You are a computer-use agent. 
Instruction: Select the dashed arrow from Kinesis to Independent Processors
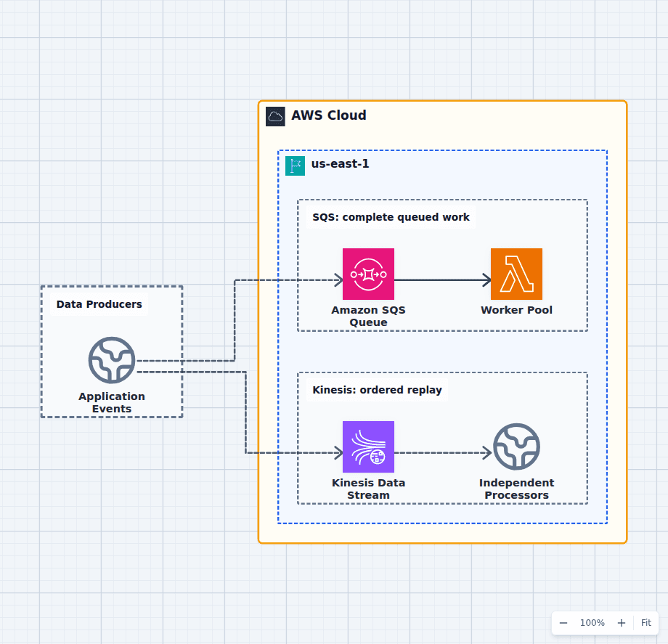click(443, 453)
